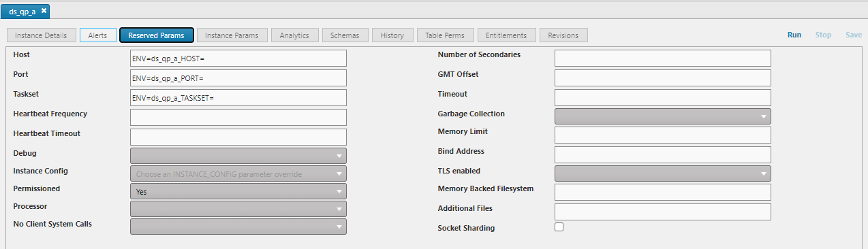Open the Instance Details tab
The image size is (868, 249).
coord(41,35)
